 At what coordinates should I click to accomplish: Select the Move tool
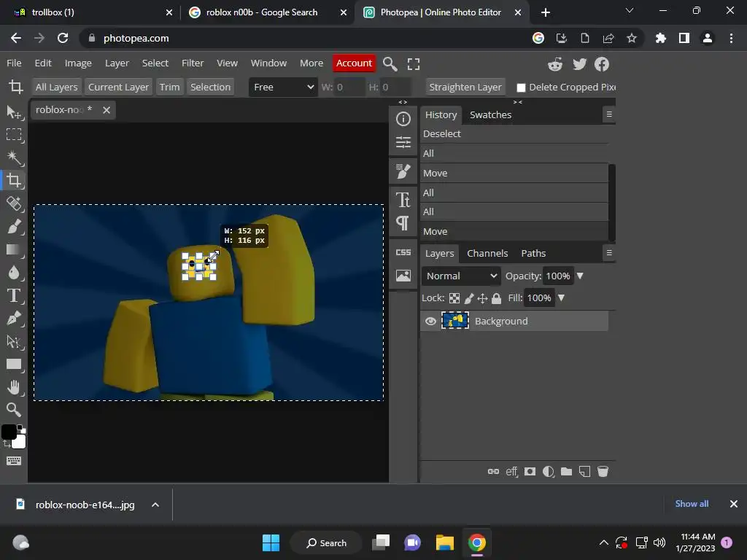coord(14,112)
